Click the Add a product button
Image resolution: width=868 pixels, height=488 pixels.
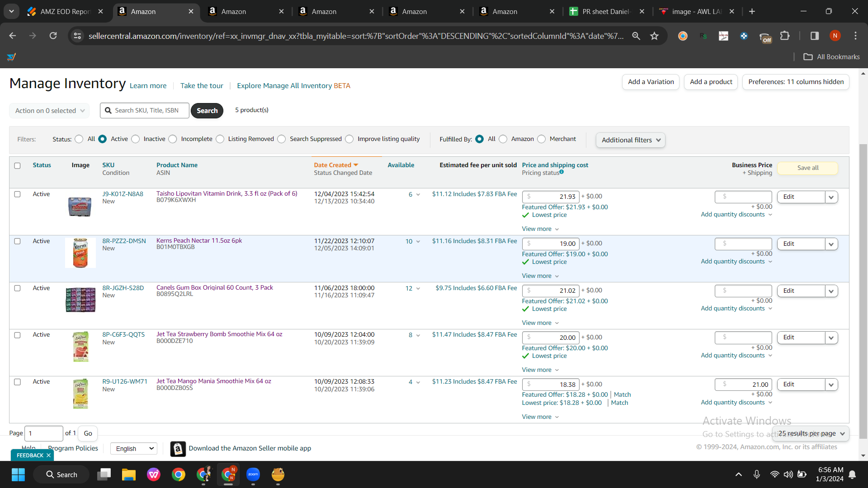tap(711, 82)
